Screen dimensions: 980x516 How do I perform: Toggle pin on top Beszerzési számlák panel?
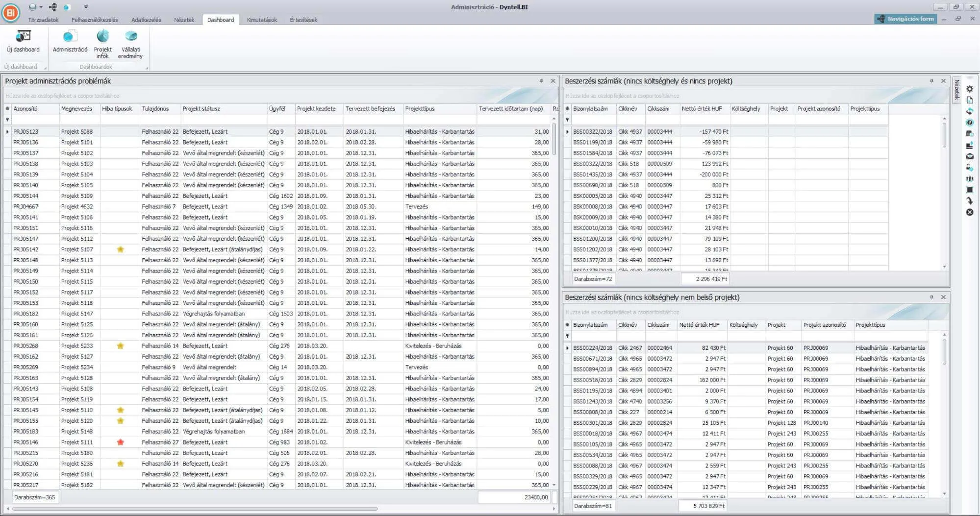pos(931,81)
